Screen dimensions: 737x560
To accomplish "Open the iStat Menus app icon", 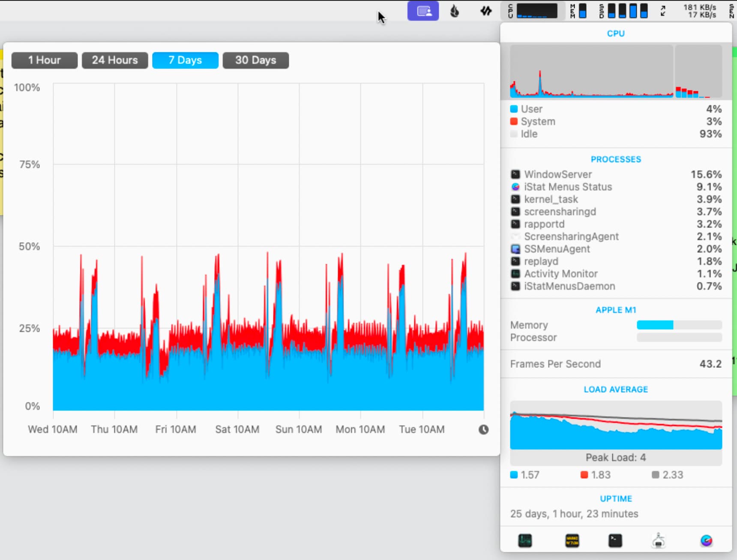I will (x=706, y=541).
